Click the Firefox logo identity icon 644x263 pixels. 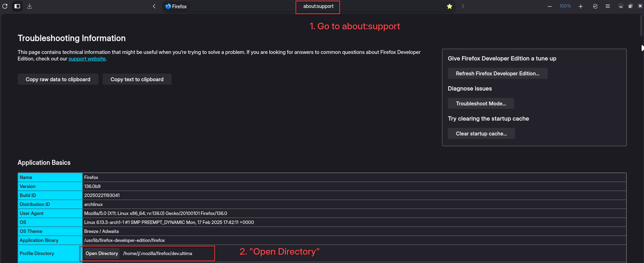[x=168, y=6]
